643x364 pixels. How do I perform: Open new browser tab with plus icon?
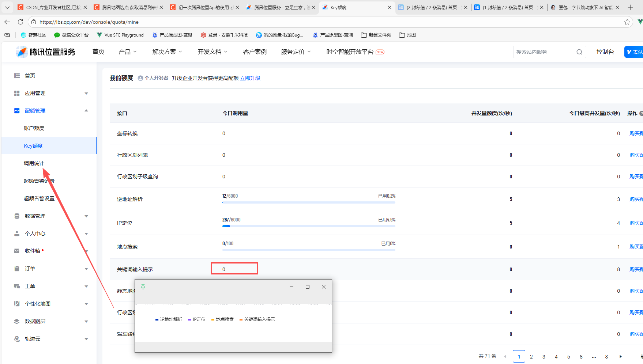(x=631, y=7)
